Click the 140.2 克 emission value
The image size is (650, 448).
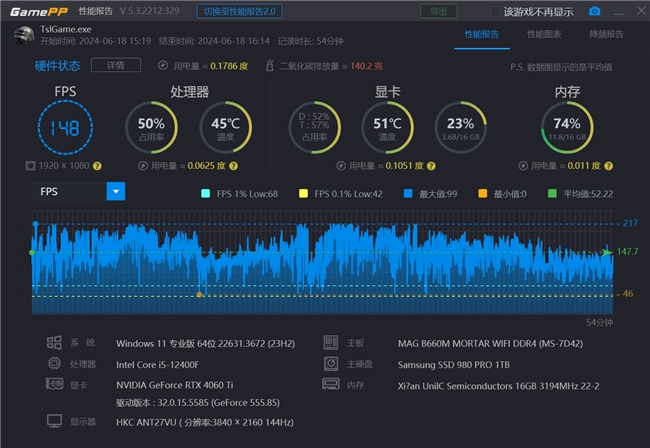click(366, 66)
